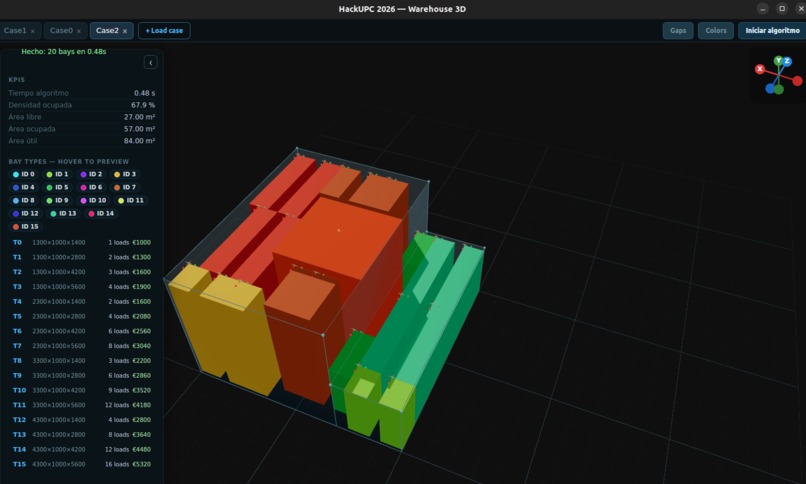Click the T2 row priced €1600
Screen dimensions: 806x484
tap(82, 272)
